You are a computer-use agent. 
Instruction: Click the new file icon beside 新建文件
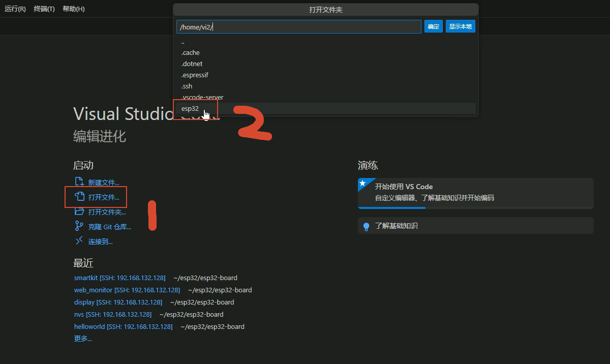pos(79,182)
